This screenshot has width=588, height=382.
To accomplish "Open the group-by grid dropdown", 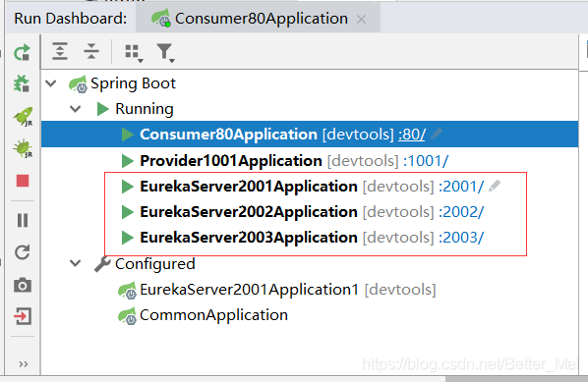I will (x=134, y=53).
